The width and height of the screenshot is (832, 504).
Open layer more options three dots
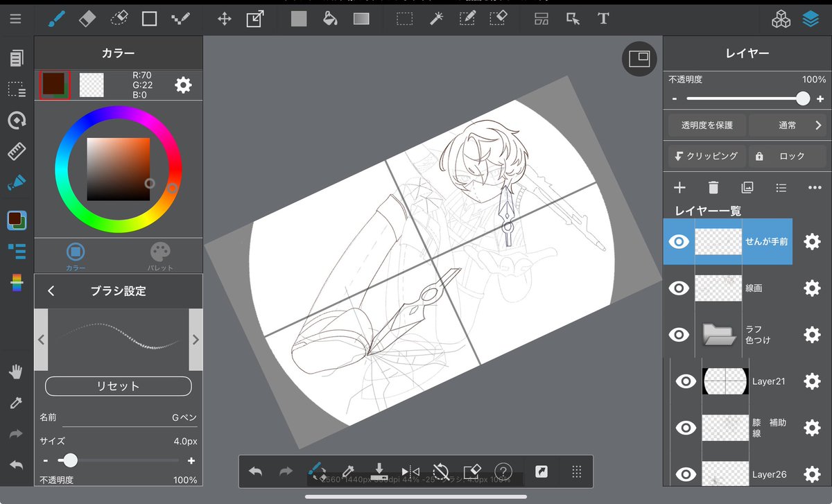coord(814,188)
